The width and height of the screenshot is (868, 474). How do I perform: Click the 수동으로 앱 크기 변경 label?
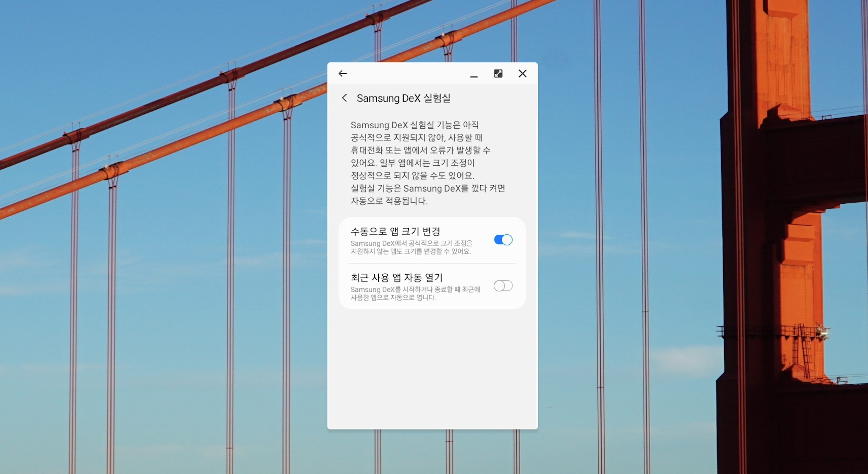[x=395, y=231]
